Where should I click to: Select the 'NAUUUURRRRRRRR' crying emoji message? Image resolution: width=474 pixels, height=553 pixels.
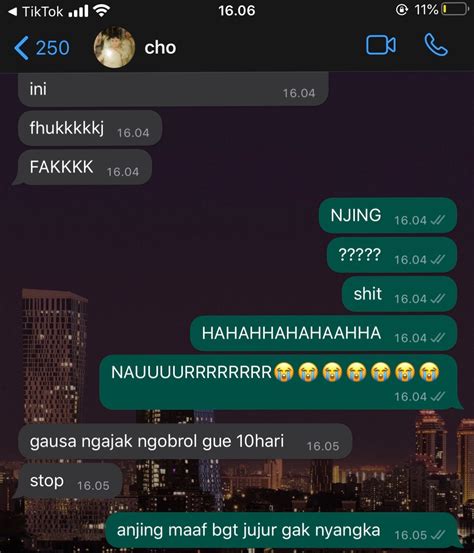click(280, 382)
